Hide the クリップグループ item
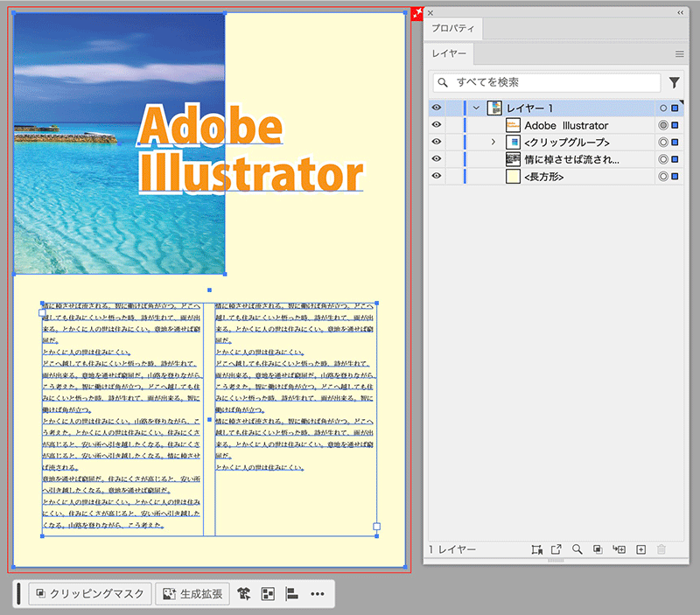 pyautogui.click(x=437, y=142)
